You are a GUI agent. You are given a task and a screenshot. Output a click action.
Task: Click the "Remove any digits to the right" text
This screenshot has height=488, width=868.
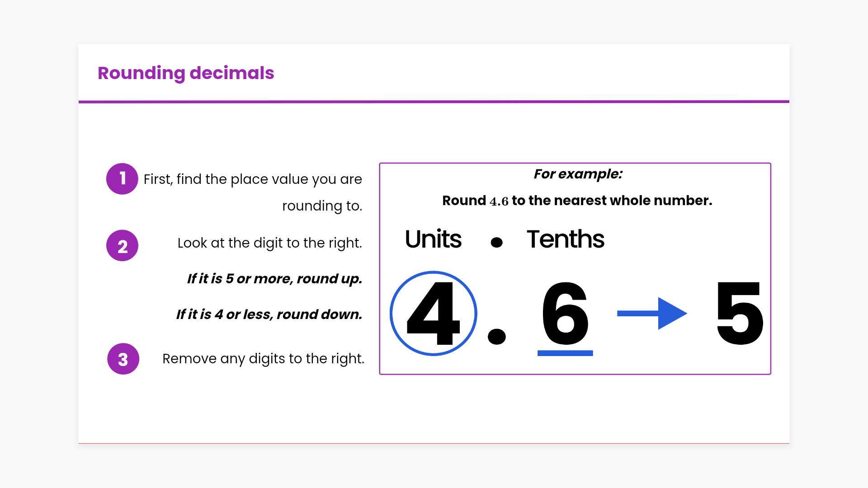(x=263, y=359)
